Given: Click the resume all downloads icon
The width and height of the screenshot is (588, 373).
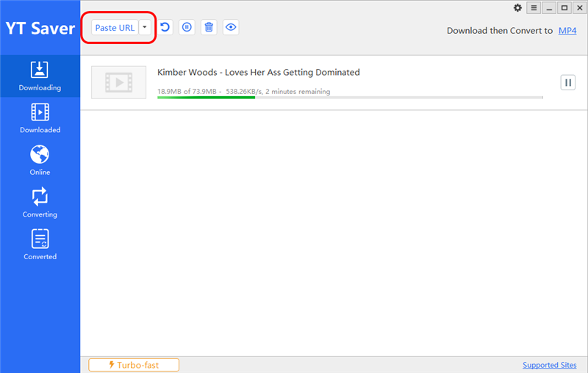Looking at the screenshot, I should [165, 27].
